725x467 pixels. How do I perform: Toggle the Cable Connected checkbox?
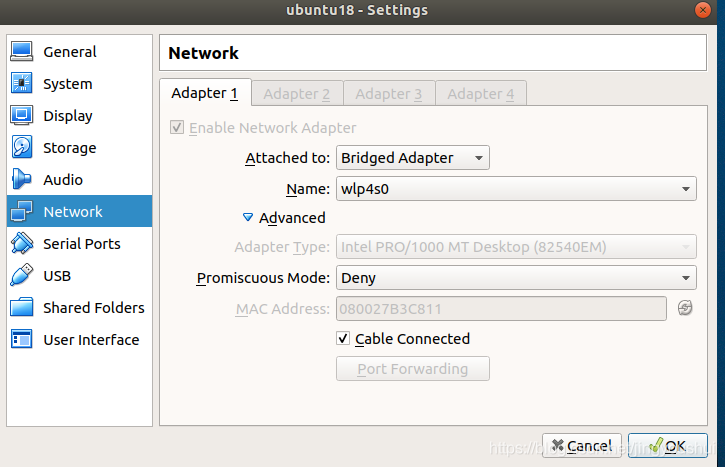click(344, 339)
